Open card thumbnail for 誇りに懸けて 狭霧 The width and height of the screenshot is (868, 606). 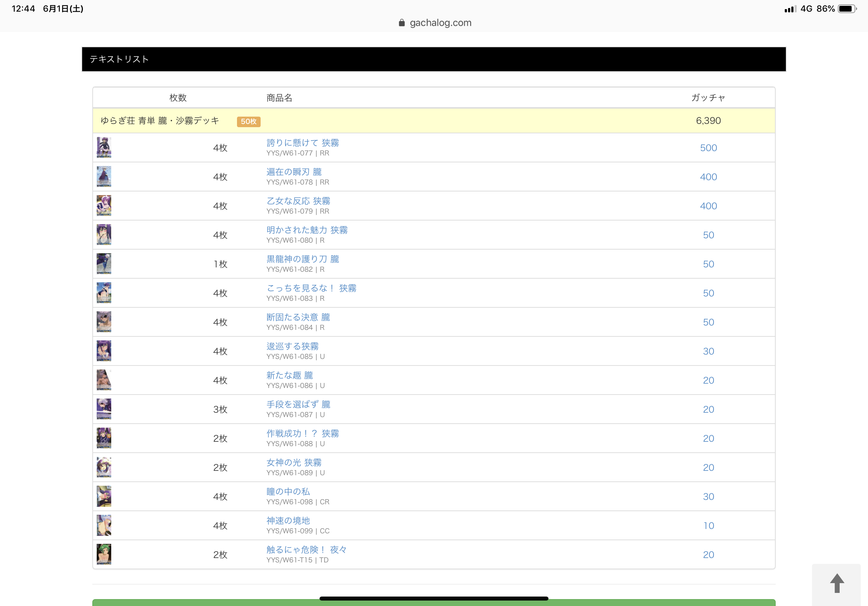click(104, 148)
